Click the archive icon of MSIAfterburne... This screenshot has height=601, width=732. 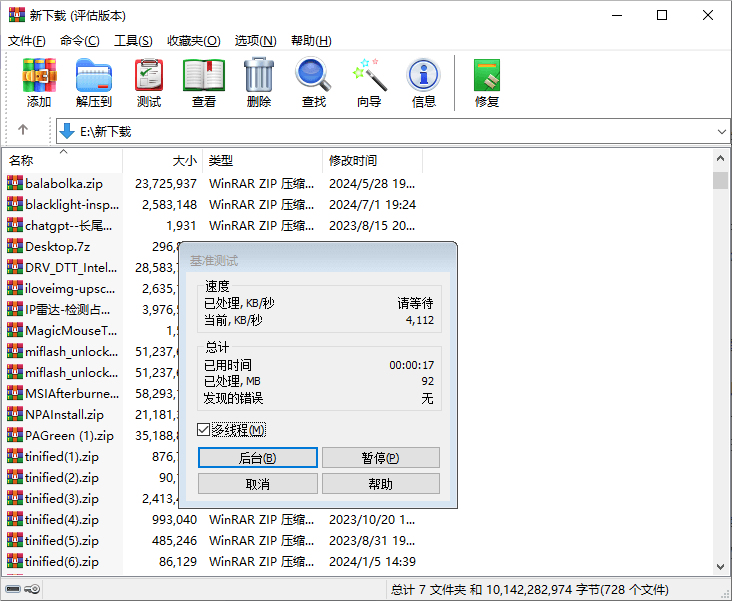(15, 393)
